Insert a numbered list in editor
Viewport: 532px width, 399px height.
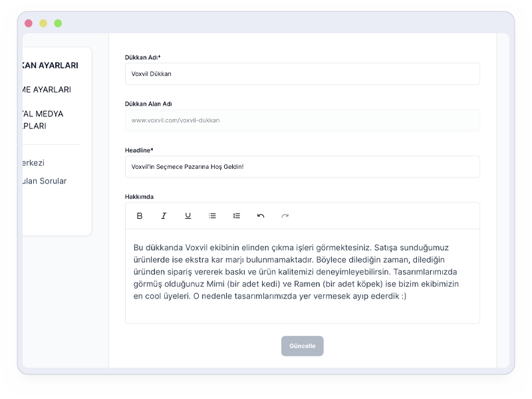click(x=237, y=215)
